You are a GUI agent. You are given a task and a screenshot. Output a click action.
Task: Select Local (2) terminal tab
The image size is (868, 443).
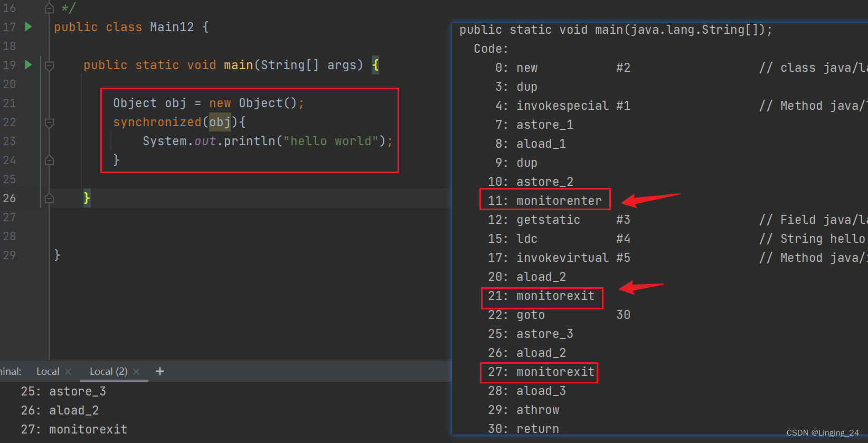tap(108, 371)
